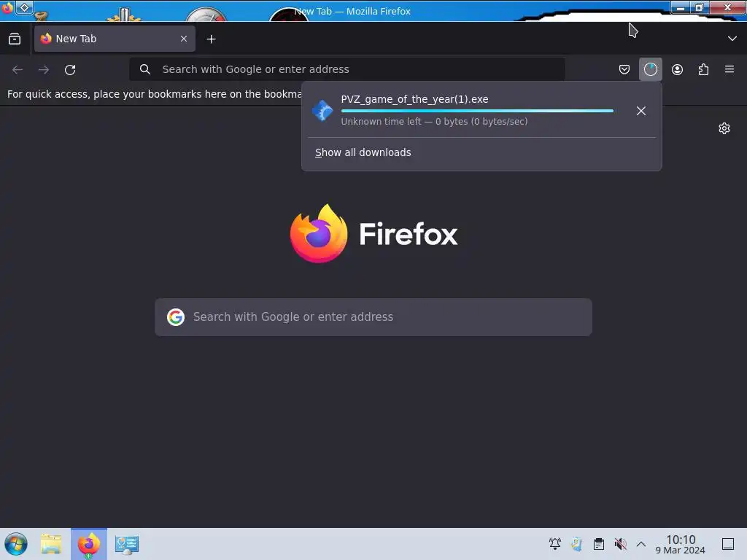Click the PVZ download file icon
The height and width of the screenshot is (560, 747).
322,111
